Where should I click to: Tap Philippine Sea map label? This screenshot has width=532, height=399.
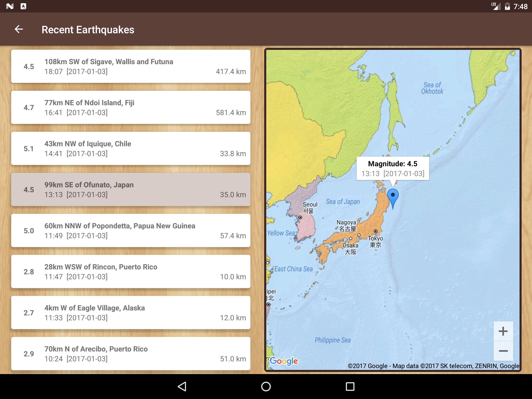pyautogui.click(x=333, y=340)
